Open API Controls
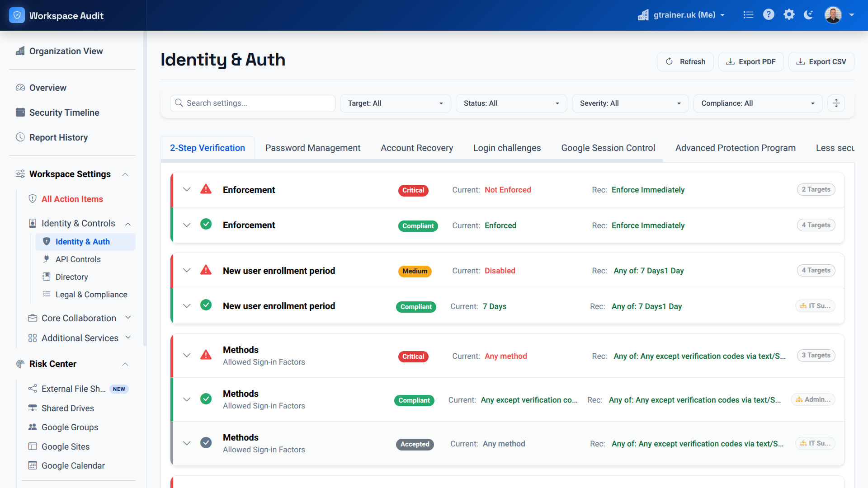Viewport: 868px width, 488px height. [78, 259]
